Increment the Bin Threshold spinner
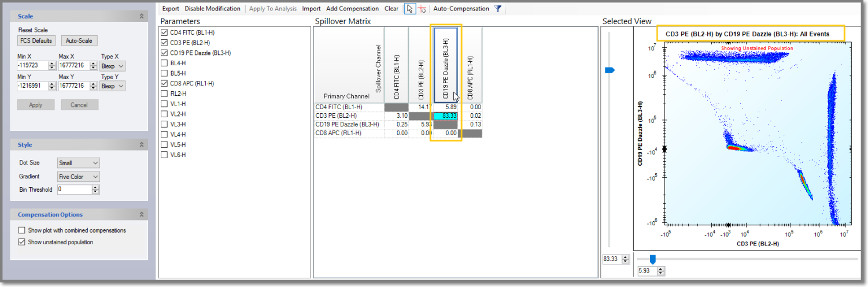Screen dimensions: 868x287 click(95, 187)
